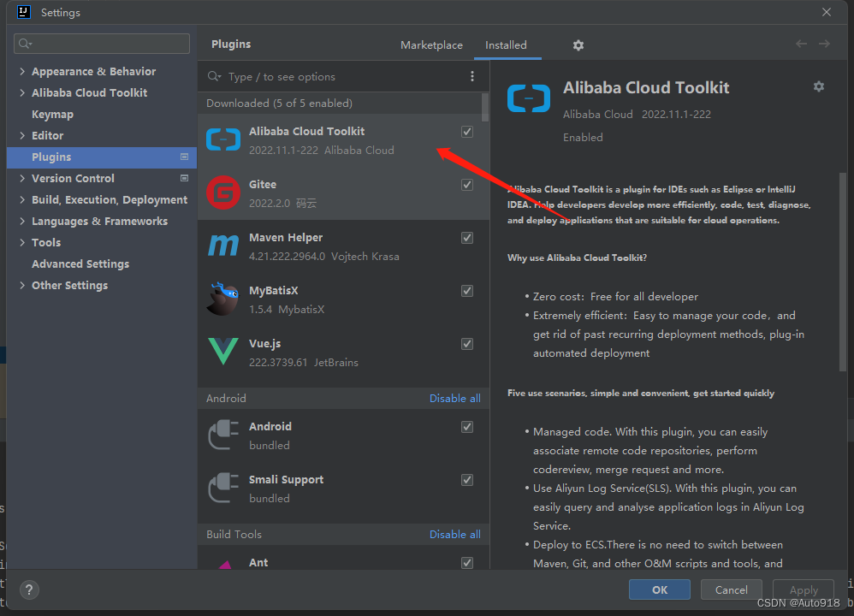Open the gear menu in plugin details pane

(x=818, y=86)
